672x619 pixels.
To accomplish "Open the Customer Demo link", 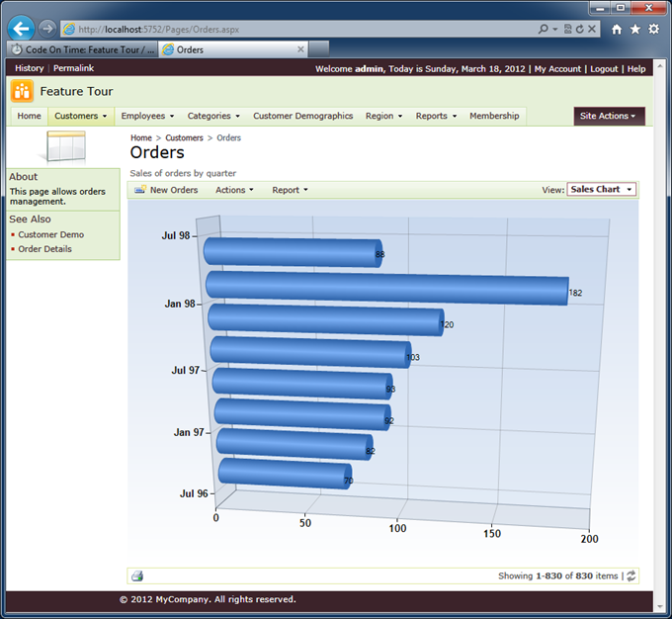I will click(51, 234).
